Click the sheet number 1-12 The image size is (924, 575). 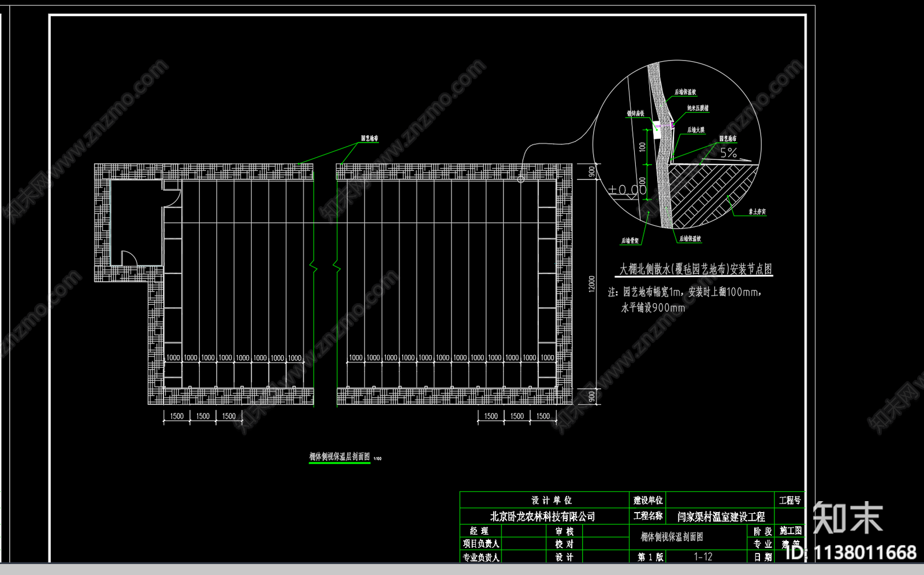(703, 557)
